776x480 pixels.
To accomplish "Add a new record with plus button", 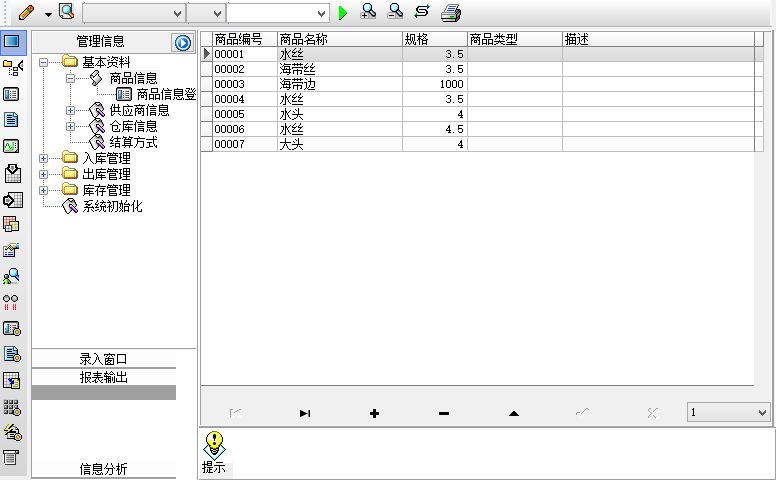I will click(x=374, y=413).
